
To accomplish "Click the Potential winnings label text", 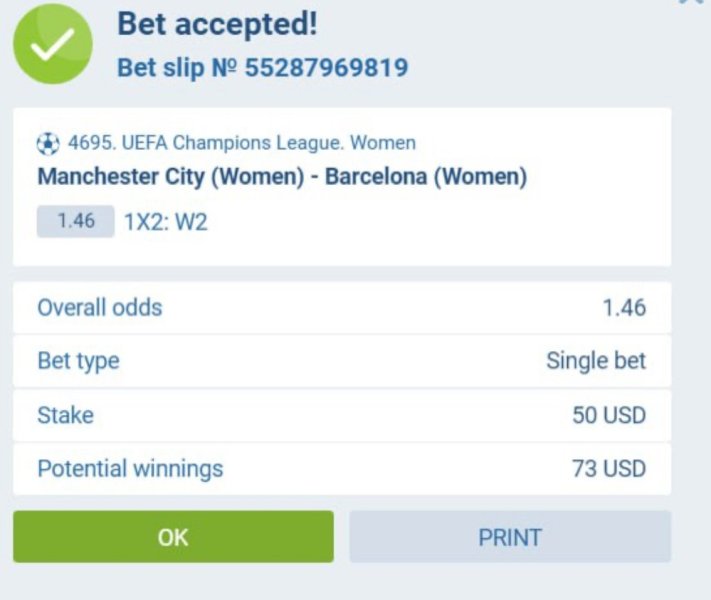I will pos(130,468).
